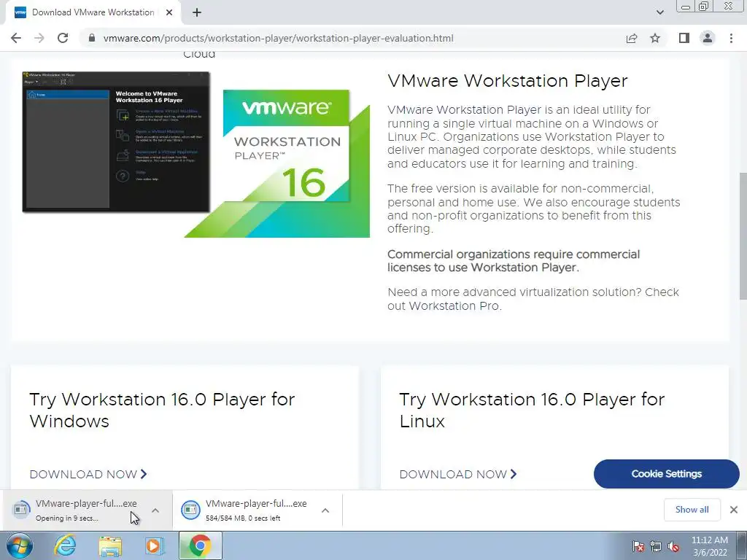Close the Download VMware Workstation tab

point(169,12)
